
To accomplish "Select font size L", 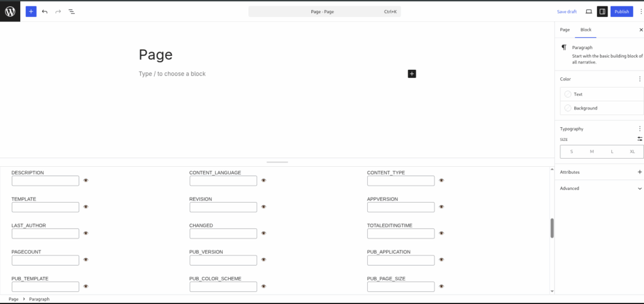I will [x=612, y=152].
